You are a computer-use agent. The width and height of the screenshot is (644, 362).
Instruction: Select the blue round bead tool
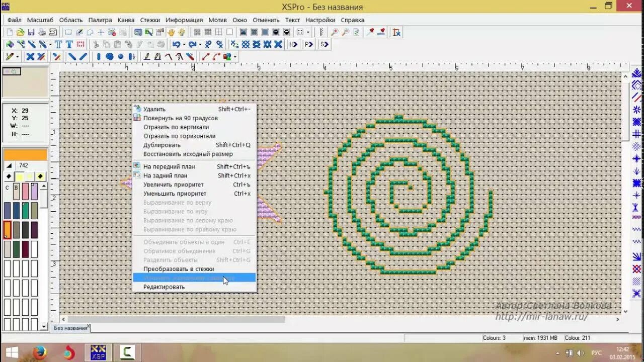pos(121,57)
